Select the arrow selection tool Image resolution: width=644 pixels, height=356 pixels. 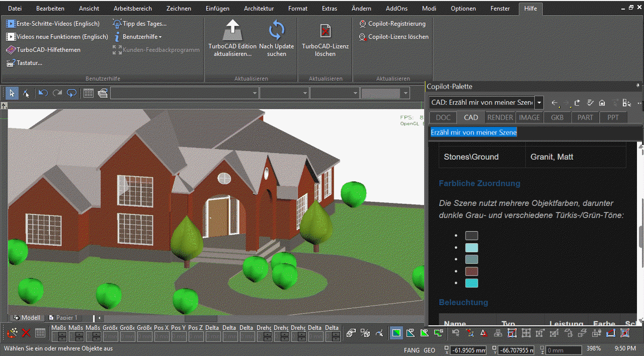click(x=12, y=93)
